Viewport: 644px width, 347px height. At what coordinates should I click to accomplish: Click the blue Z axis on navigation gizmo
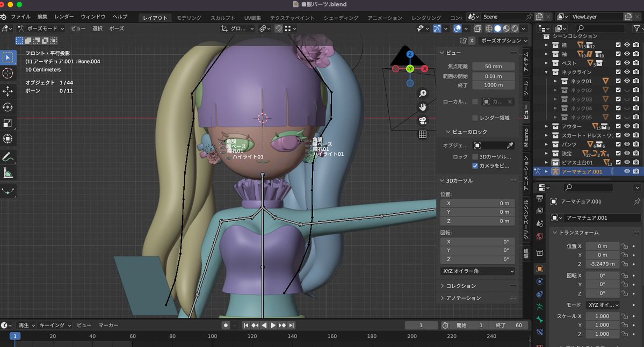point(410,54)
